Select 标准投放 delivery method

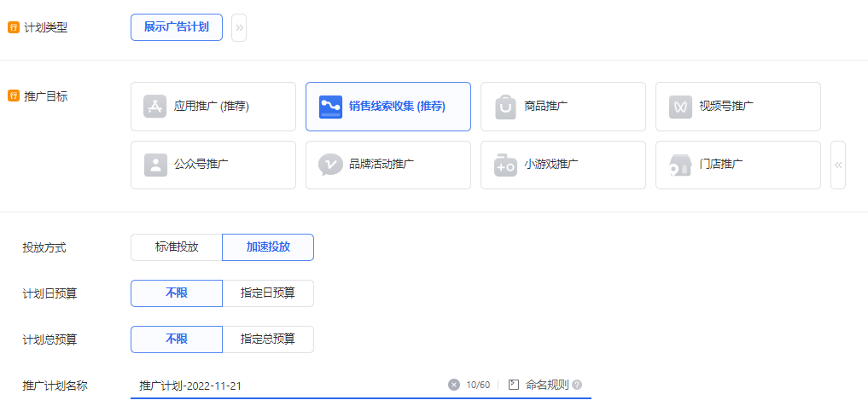pyautogui.click(x=177, y=247)
